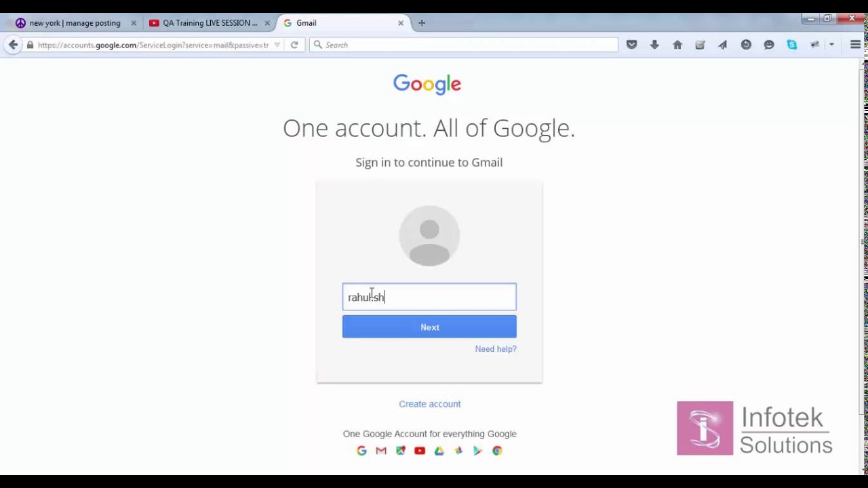
Task: Click the Gmail icon below the sign-in card
Action: [381, 451]
